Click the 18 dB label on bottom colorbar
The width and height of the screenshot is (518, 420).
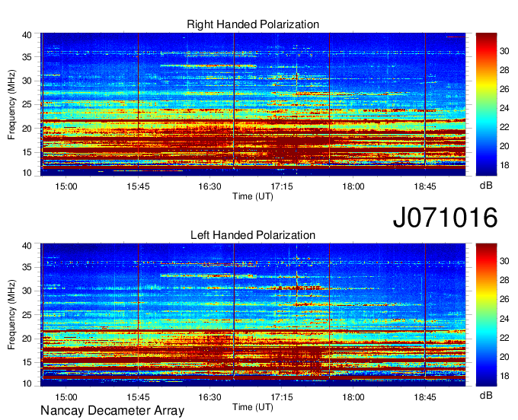pyautogui.click(x=504, y=376)
